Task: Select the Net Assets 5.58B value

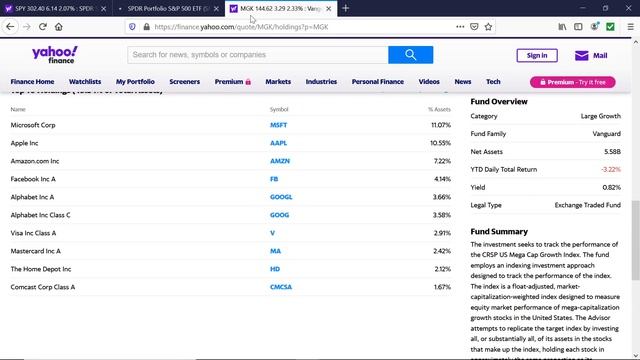Action: (x=612, y=152)
